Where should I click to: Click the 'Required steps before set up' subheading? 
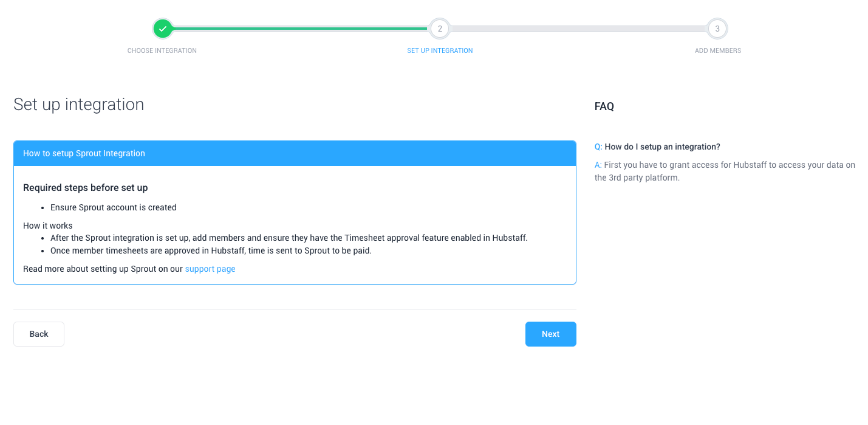coord(86,187)
